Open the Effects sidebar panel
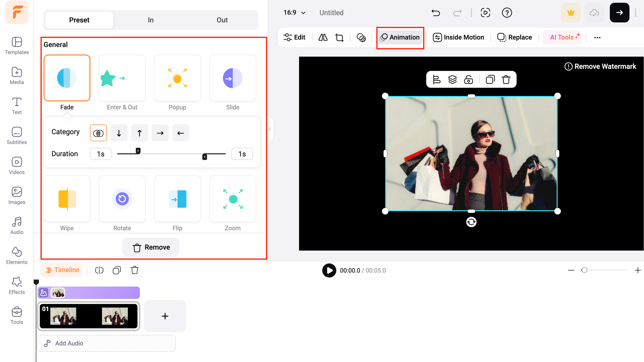The height and width of the screenshot is (362, 644). (x=17, y=286)
